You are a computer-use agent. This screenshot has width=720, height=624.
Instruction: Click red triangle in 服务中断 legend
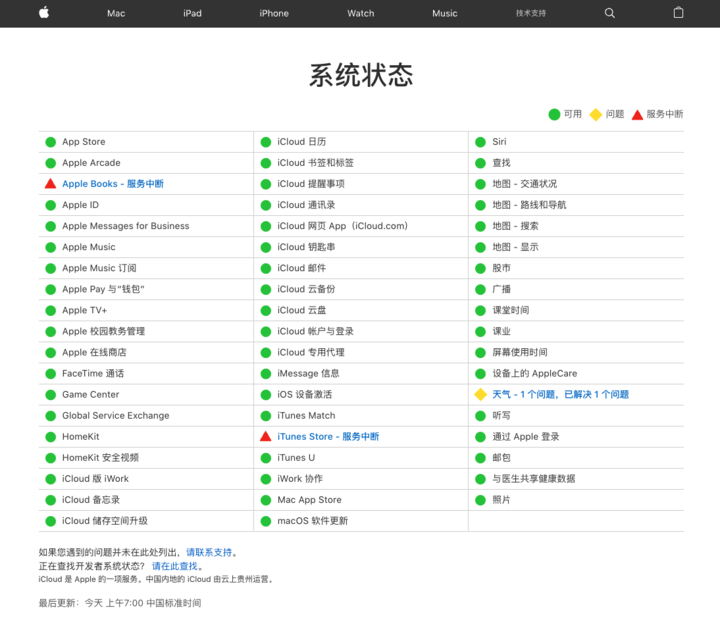(x=637, y=114)
